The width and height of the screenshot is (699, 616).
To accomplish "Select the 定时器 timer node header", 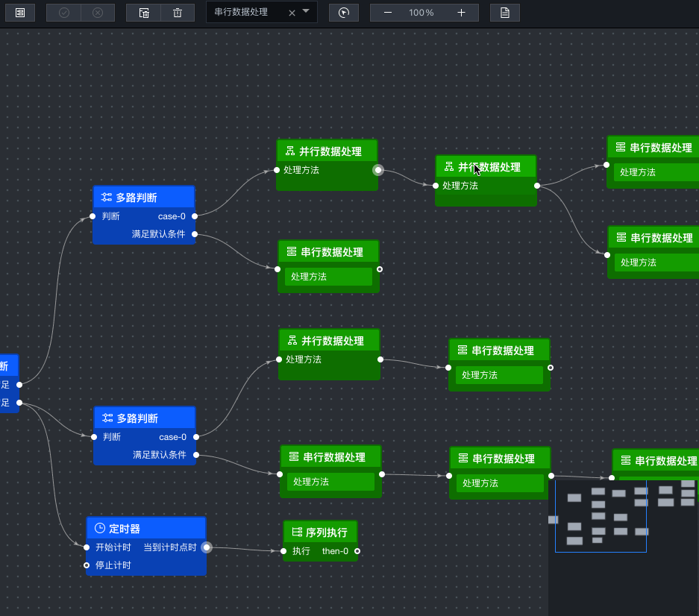I will click(146, 528).
